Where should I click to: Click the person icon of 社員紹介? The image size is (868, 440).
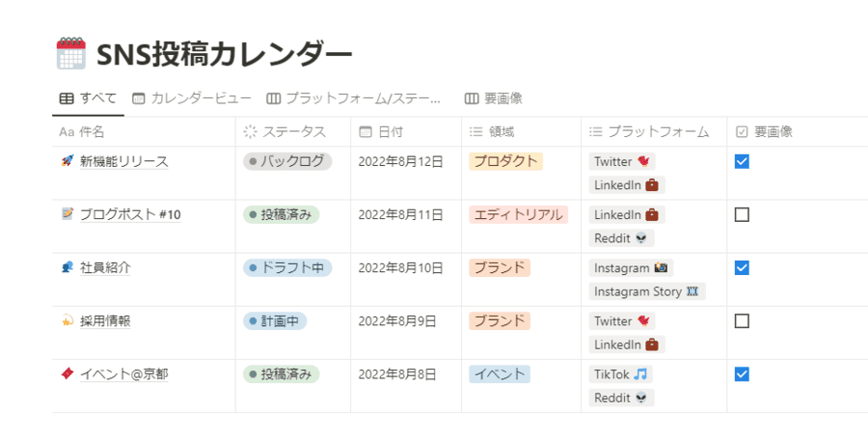coord(67,267)
